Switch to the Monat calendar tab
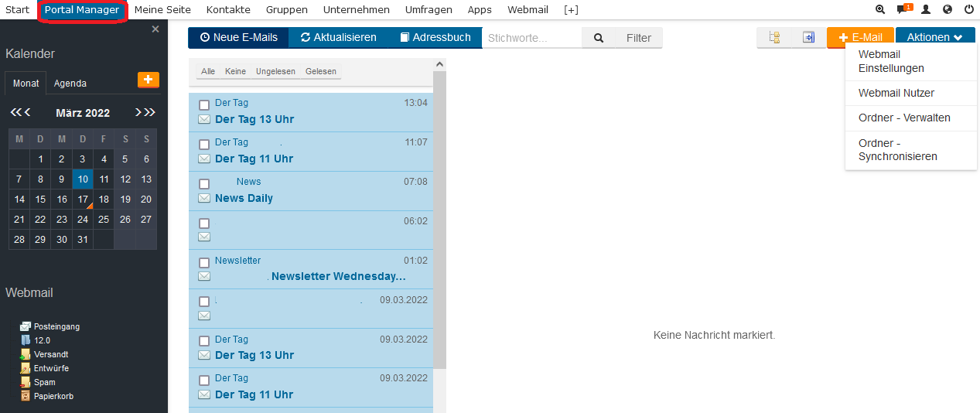980x413 pixels. 26,84
